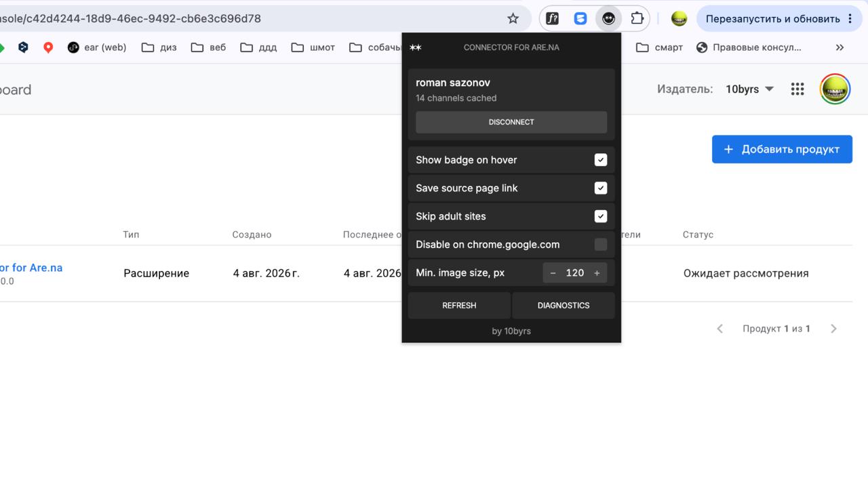
Task: Go to next page of products
Action: [x=833, y=329]
